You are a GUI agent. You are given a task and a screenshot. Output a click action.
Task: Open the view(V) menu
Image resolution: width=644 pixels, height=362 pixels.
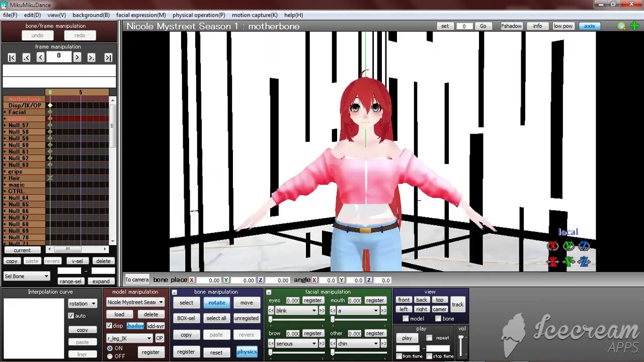56,15
